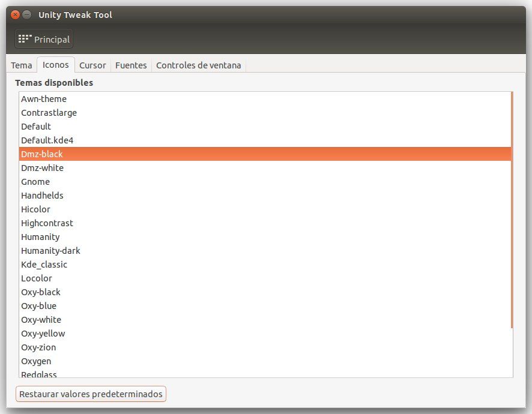The height and width of the screenshot is (414, 532).
Task: Select the Oxy-zion theme
Action: pyautogui.click(x=265, y=347)
